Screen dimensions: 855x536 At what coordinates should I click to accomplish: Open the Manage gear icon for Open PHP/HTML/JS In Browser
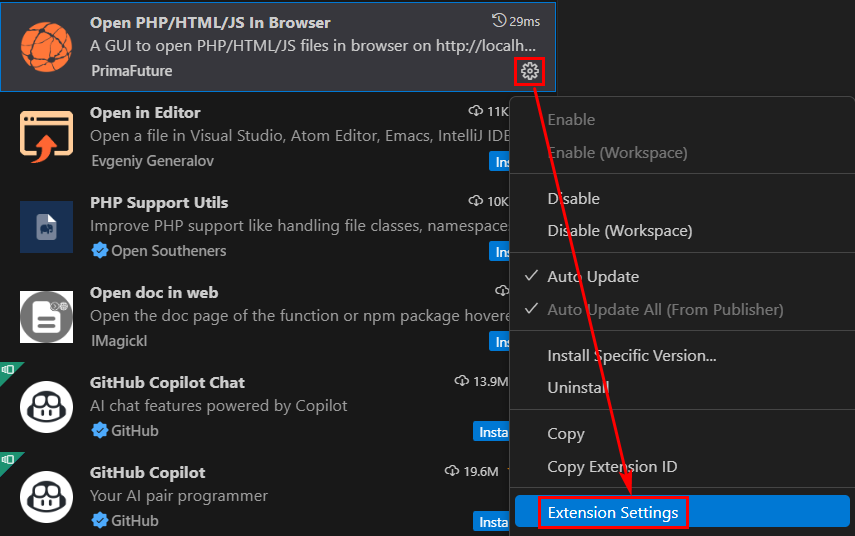coord(529,71)
